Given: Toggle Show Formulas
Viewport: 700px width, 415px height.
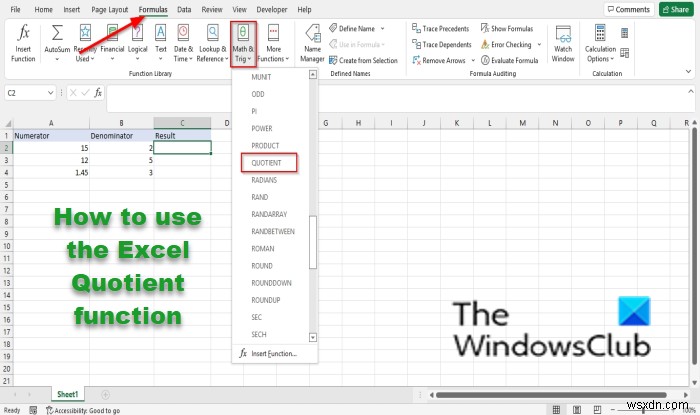Looking at the screenshot, I should (507, 29).
